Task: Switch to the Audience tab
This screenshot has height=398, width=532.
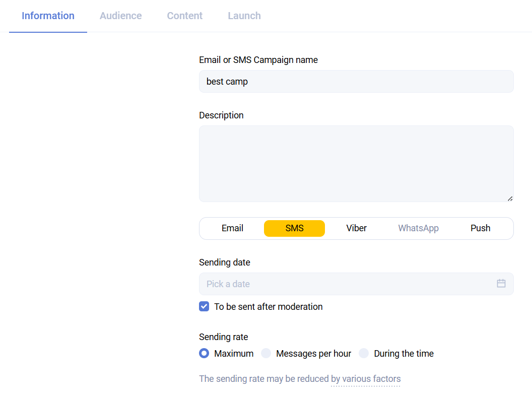Action: tap(120, 16)
